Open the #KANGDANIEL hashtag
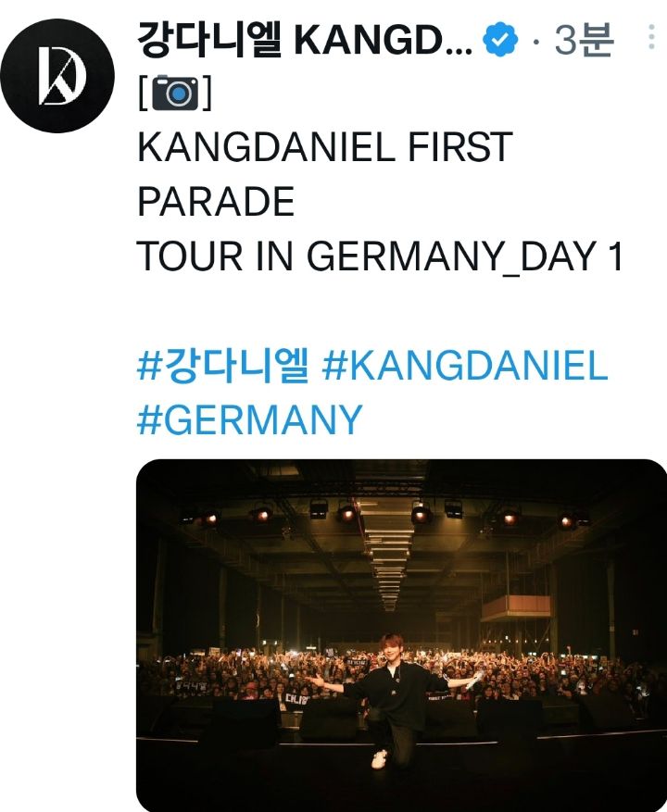This screenshot has height=812, width=667. pos(464,367)
